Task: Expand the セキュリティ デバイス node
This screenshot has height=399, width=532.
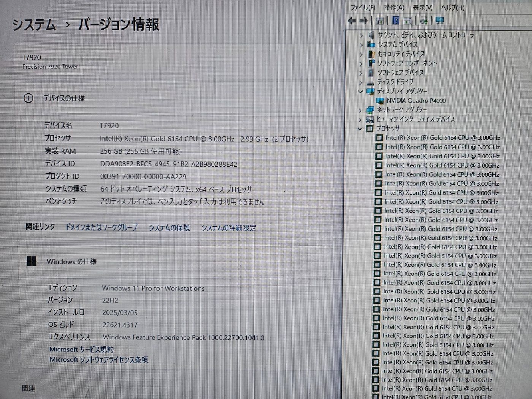Action: pyautogui.click(x=361, y=54)
